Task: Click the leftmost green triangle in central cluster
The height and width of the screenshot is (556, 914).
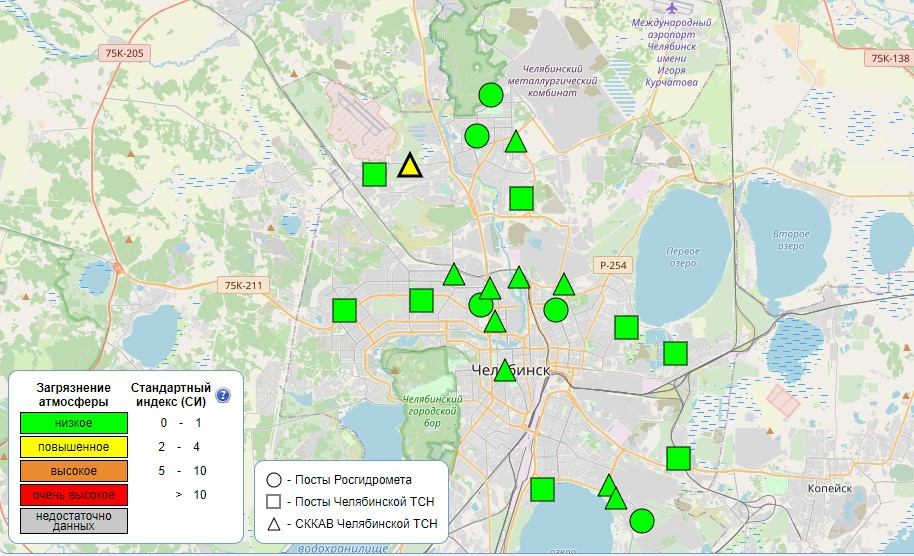Action: point(454,275)
